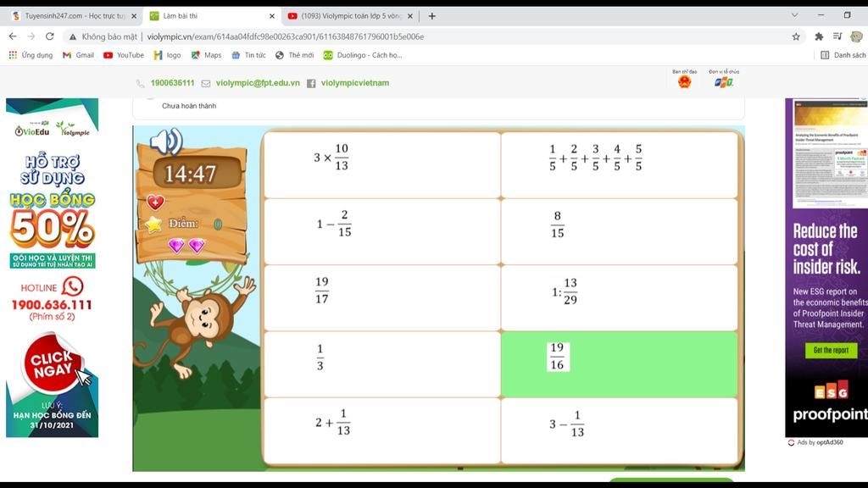Open the Gmail bookmark
This screenshot has width=868, height=488.
tap(78, 55)
